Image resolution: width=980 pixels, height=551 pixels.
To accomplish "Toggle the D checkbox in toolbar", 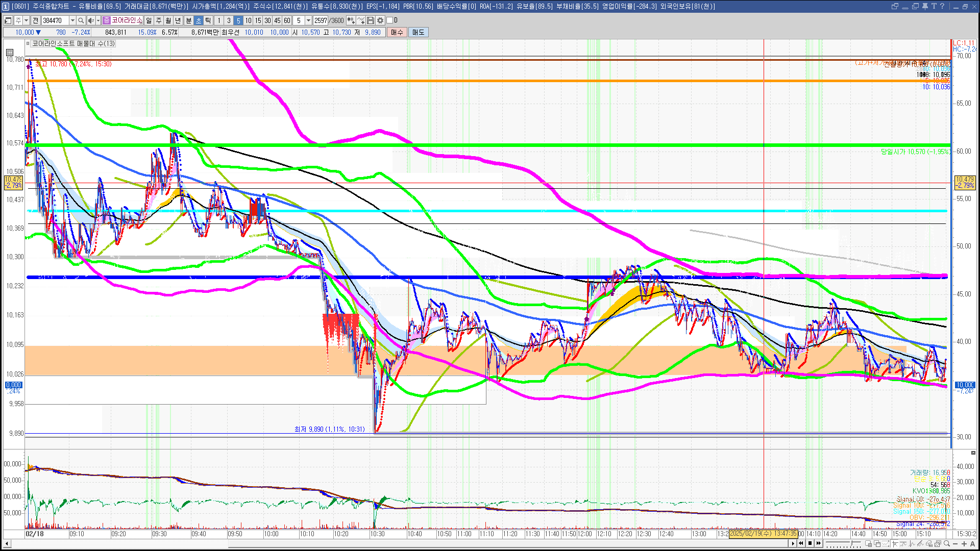I will (x=390, y=20).
